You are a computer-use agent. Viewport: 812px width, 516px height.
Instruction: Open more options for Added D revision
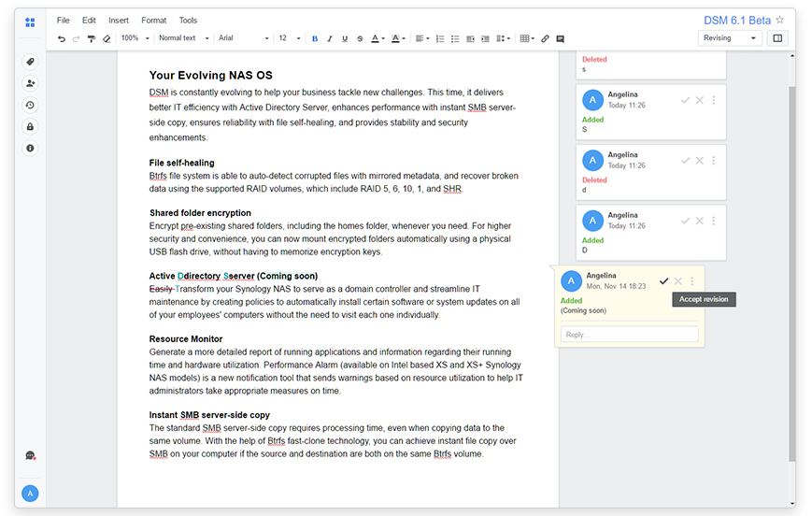(714, 221)
